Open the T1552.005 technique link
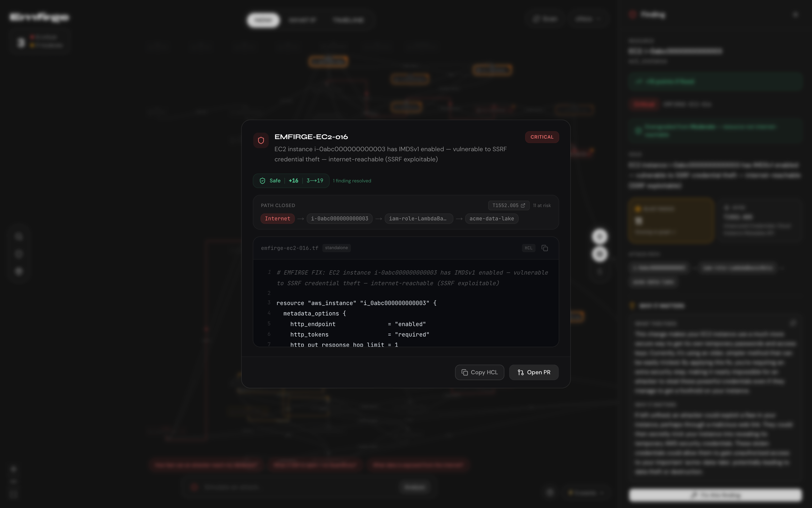The width and height of the screenshot is (812, 508). [x=508, y=205]
